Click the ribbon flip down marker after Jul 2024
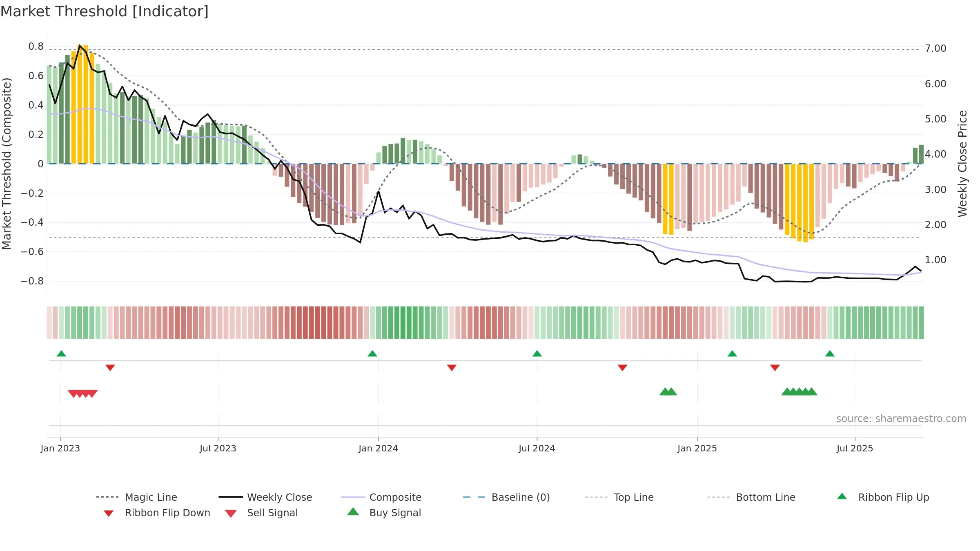The image size is (980, 551). point(622,368)
